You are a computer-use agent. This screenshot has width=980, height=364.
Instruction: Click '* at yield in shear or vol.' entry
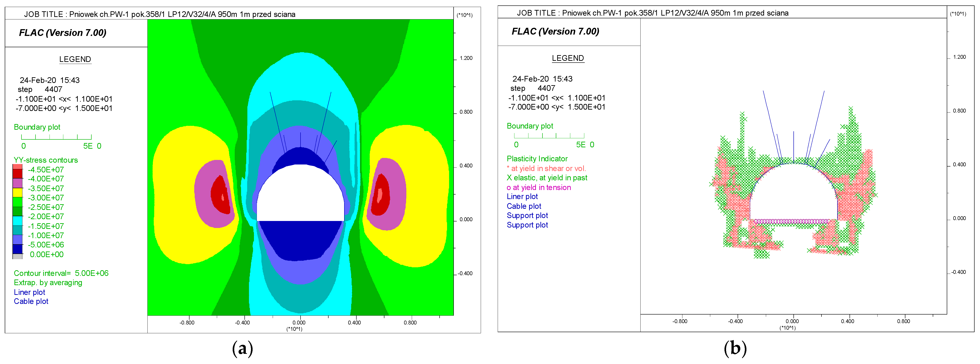546,168
